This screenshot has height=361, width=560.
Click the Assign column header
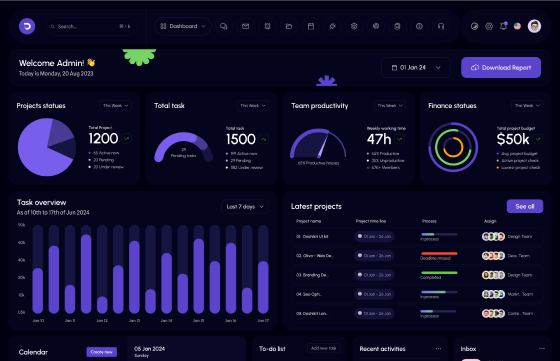click(x=490, y=221)
